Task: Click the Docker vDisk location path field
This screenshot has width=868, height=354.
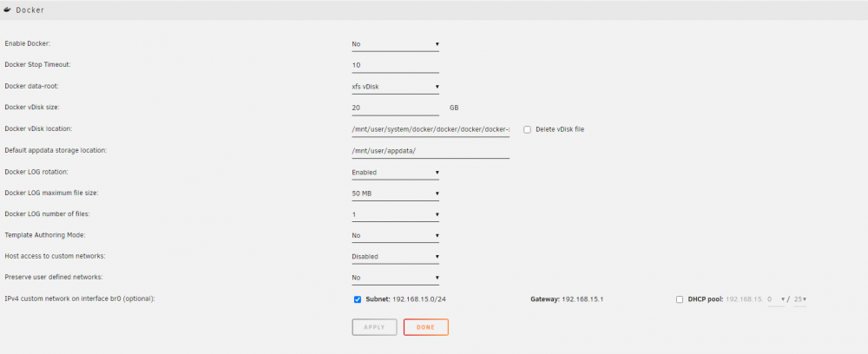Action: coord(431,129)
